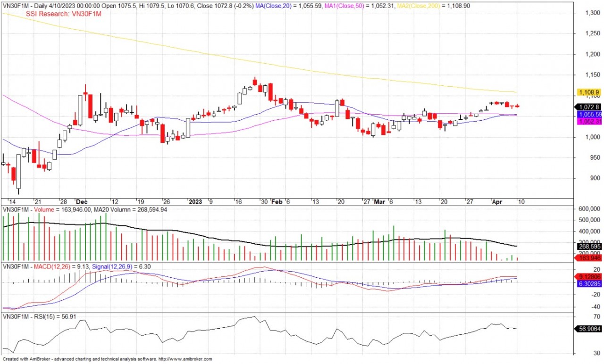Image resolution: width=604 pixels, height=364 pixels.
Task: Click the 56.9064 RSI value label
Action: tap(588, 329)
